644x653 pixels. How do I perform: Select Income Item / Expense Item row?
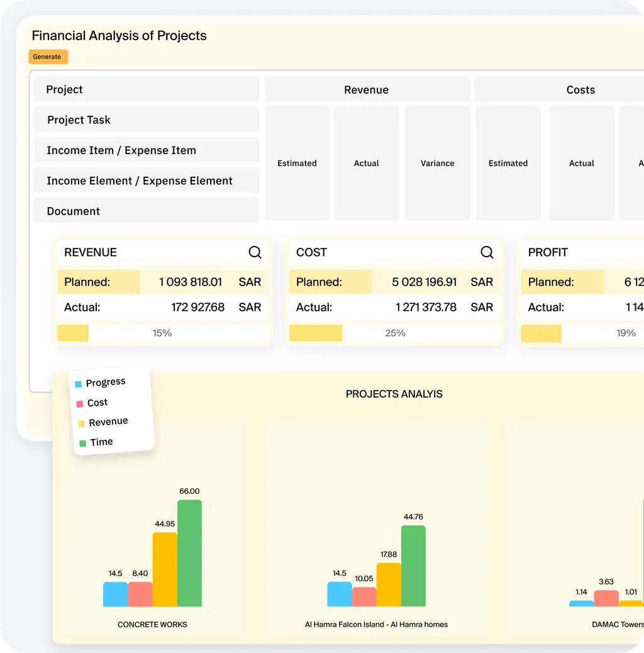[147, 150]
